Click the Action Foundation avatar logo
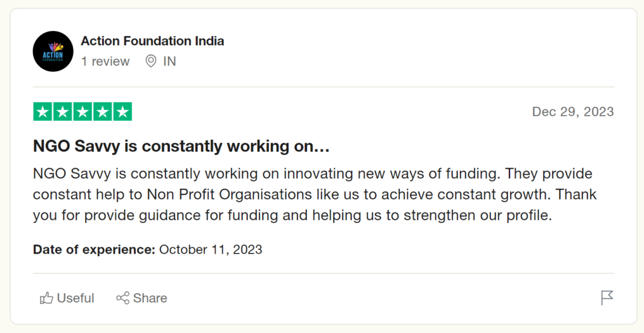 53,52
